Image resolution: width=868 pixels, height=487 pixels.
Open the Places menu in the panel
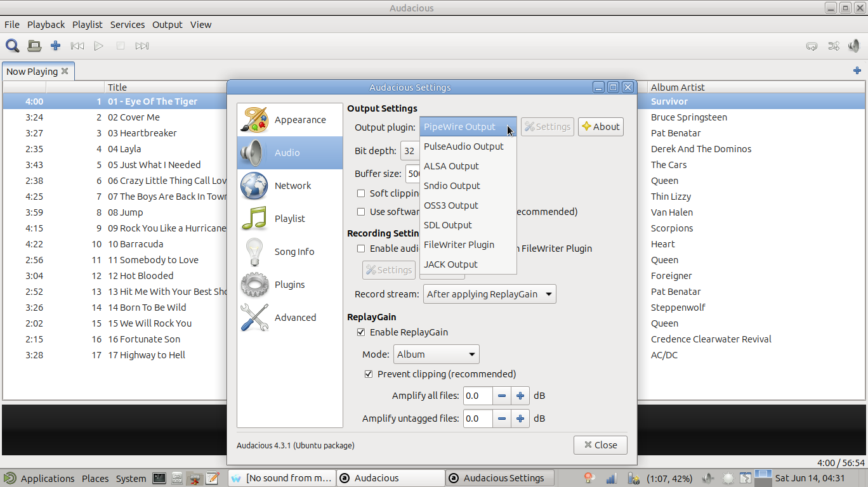(95, 479)
